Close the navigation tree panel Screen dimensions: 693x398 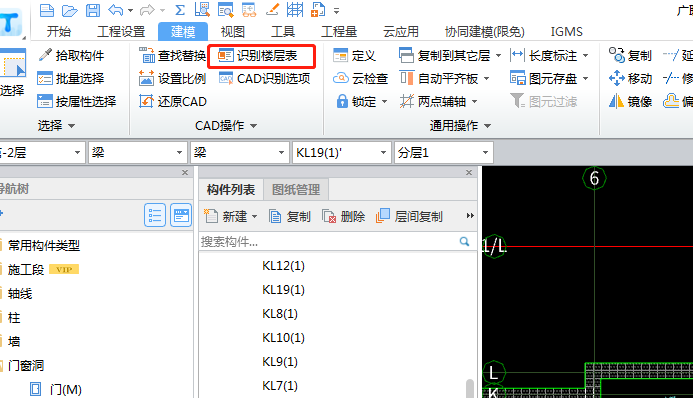click(185, 173)
